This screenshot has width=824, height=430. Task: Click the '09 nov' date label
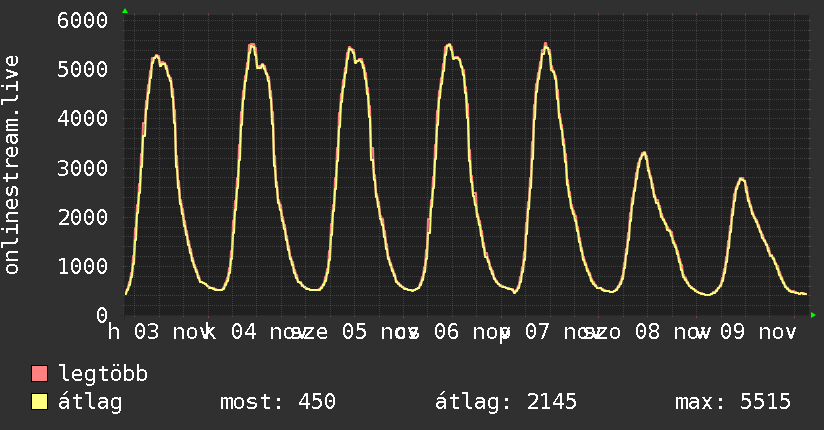pos(758,332)
